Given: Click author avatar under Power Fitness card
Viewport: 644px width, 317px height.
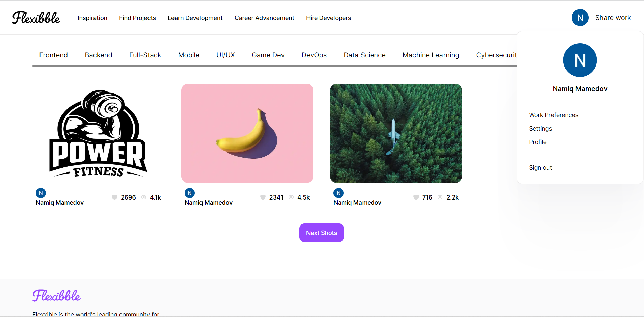Looking at the screenshot, I should pos(41,193).
